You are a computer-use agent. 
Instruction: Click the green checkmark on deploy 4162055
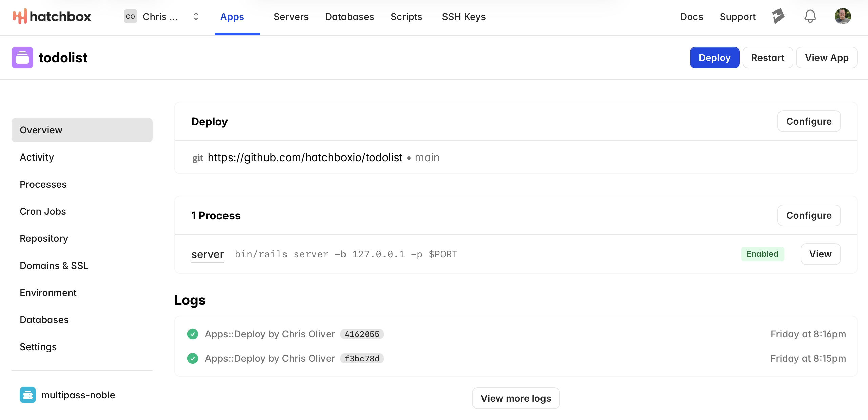click(193, 334)
